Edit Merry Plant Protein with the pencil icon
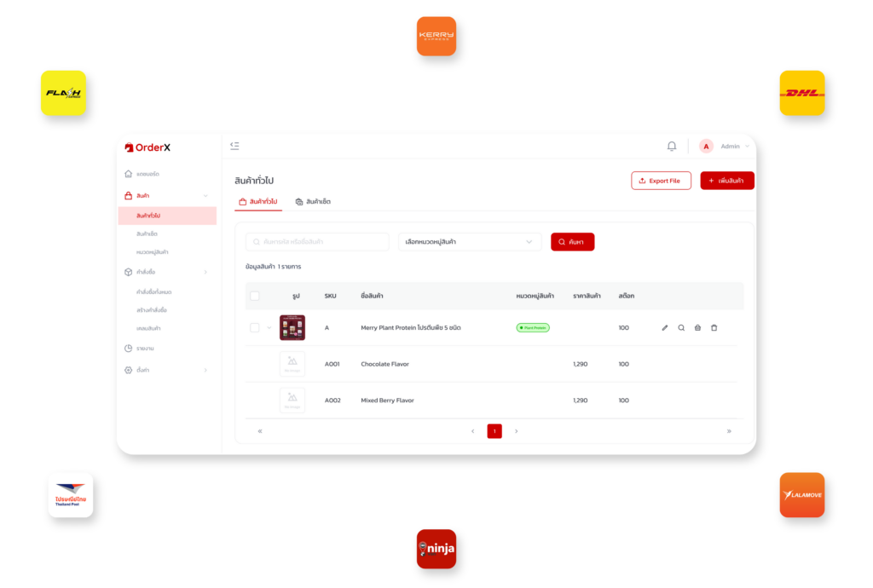This screenshot has width=873, height=588. (x=665, y=327)
